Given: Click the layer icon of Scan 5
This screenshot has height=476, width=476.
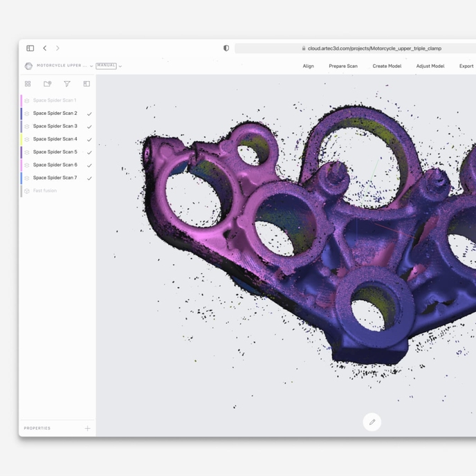Looking at the screenshot, I should [27, 152].
